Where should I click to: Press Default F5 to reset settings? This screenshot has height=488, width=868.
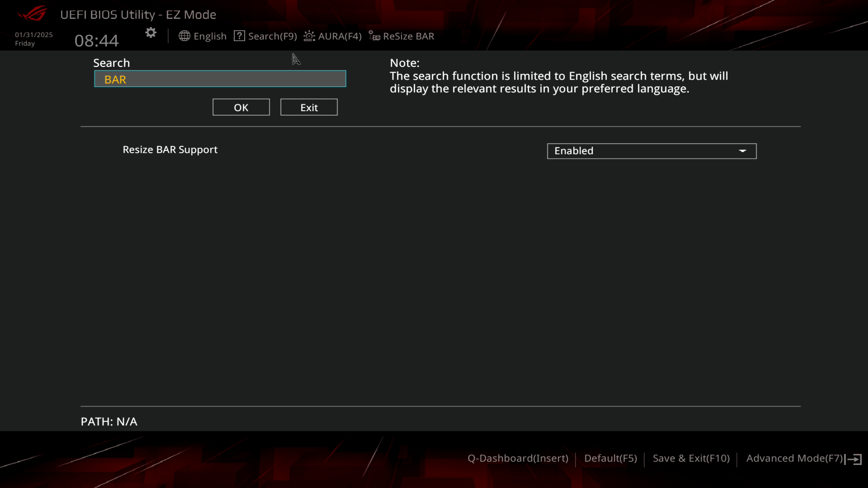(610, 458)
